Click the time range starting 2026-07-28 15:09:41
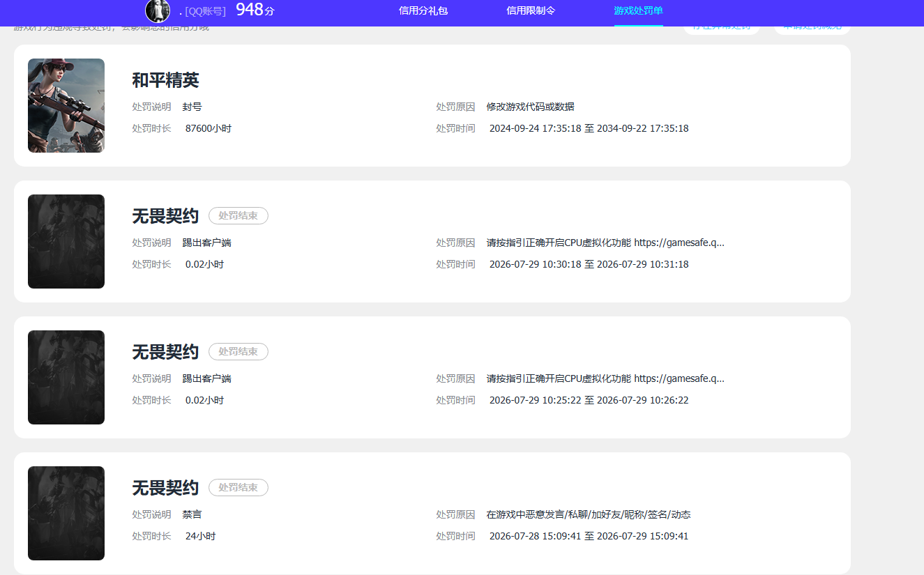This screenshot has width=924, height=575. click(x=589, y=536)
